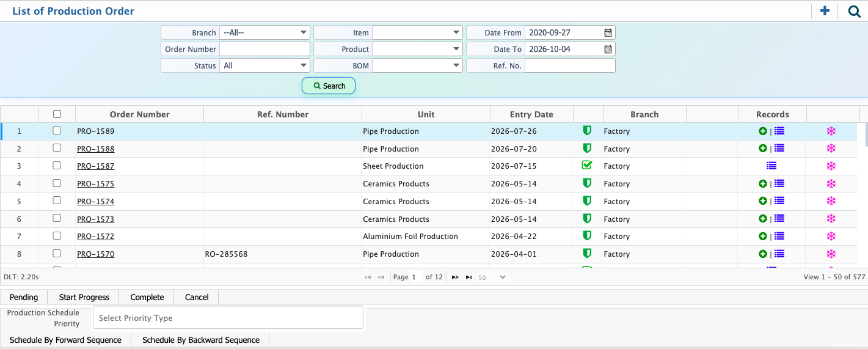Expand the Branch dropdown showing --All--
The height and width of the screenshot is (349, 868).
tap(264, 32)
